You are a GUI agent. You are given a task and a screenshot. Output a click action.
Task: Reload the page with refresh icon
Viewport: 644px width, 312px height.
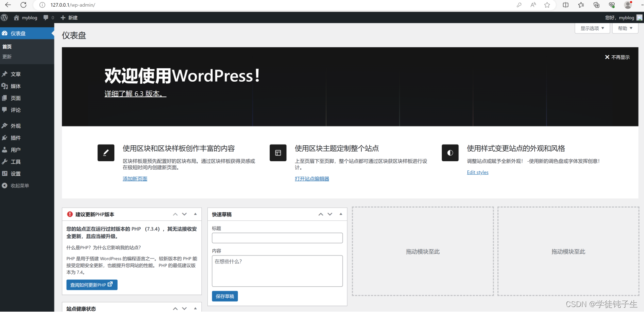(x=23, y=5)
